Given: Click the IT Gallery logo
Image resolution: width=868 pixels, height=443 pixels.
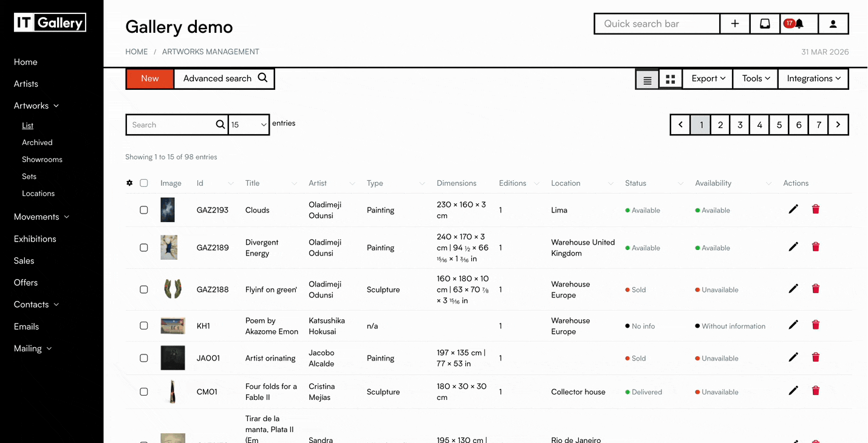Looking at the screenshot, I should coord(50,23).
